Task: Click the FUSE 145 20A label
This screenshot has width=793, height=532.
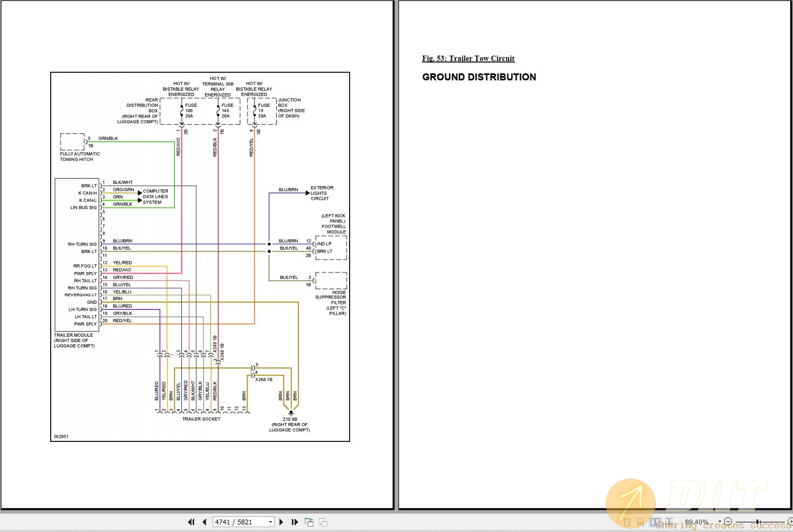Action: pyautogui.click(x=227, y=111)
